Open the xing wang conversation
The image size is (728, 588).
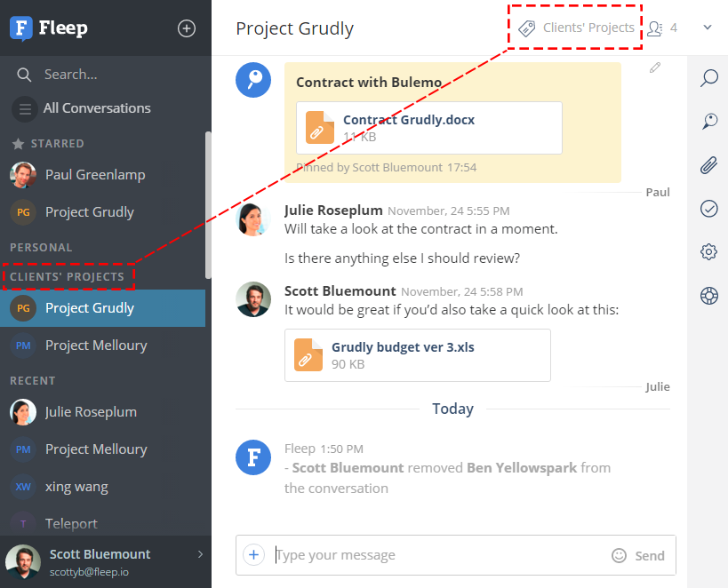102,487
